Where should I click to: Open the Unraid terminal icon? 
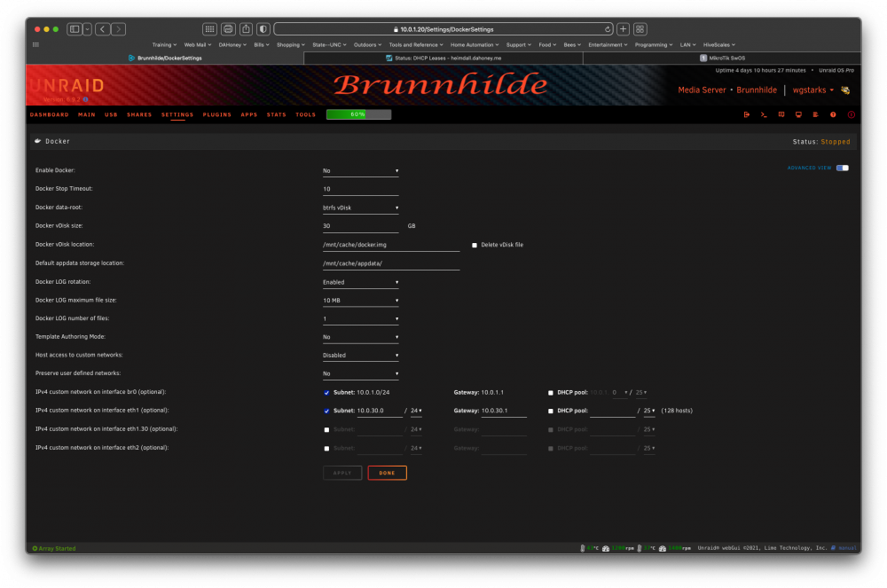pos(764,114)
